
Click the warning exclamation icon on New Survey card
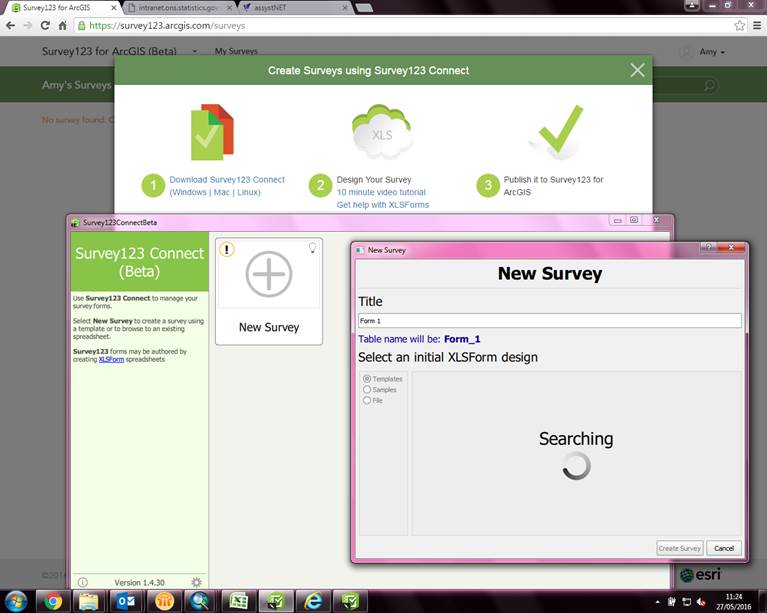tap(226, 249)
